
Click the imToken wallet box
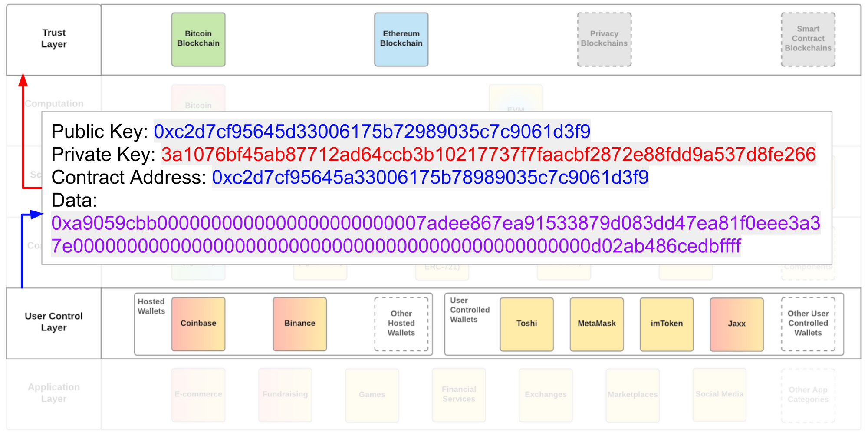tap(667, 324)
